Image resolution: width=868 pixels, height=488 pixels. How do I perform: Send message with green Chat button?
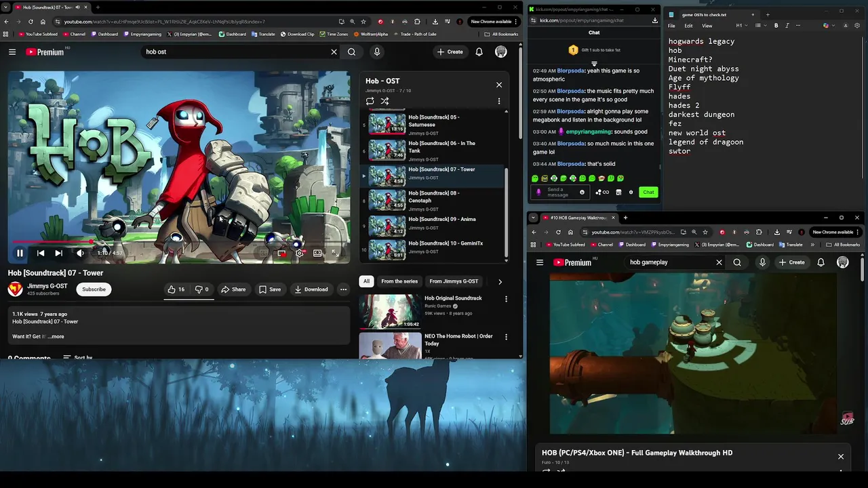[x=648, y=192]
